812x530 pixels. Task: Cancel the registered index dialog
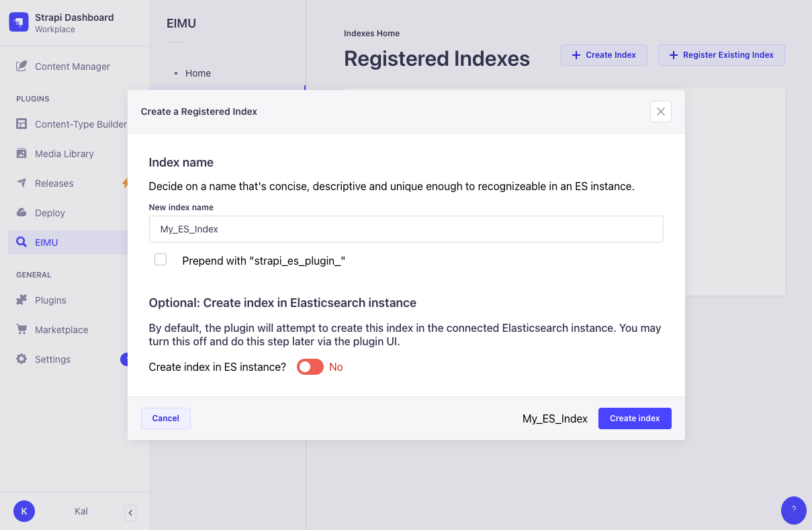[x=165, y=418]
